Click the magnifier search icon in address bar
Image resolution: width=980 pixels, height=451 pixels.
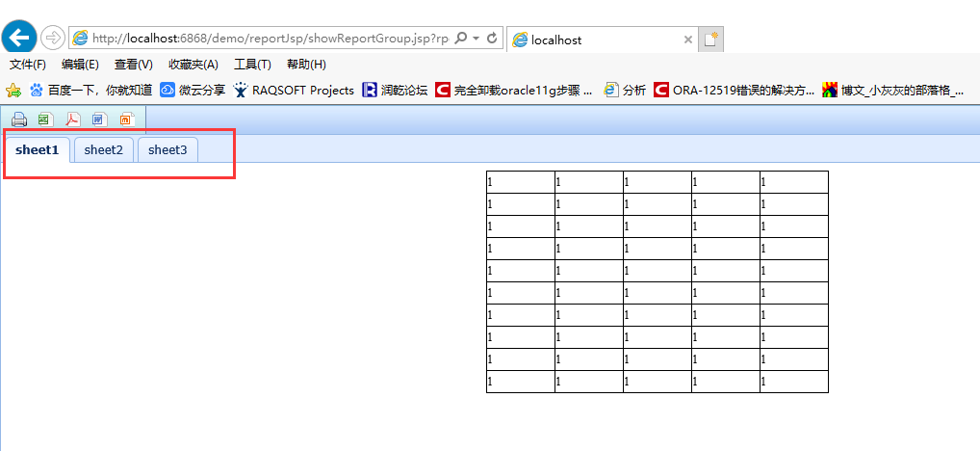click(x=460, y=39)
